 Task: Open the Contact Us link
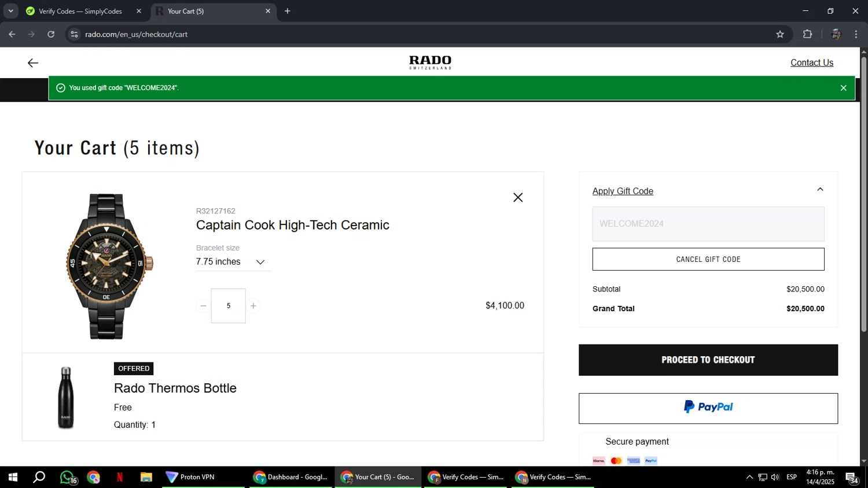click(812, 62)
